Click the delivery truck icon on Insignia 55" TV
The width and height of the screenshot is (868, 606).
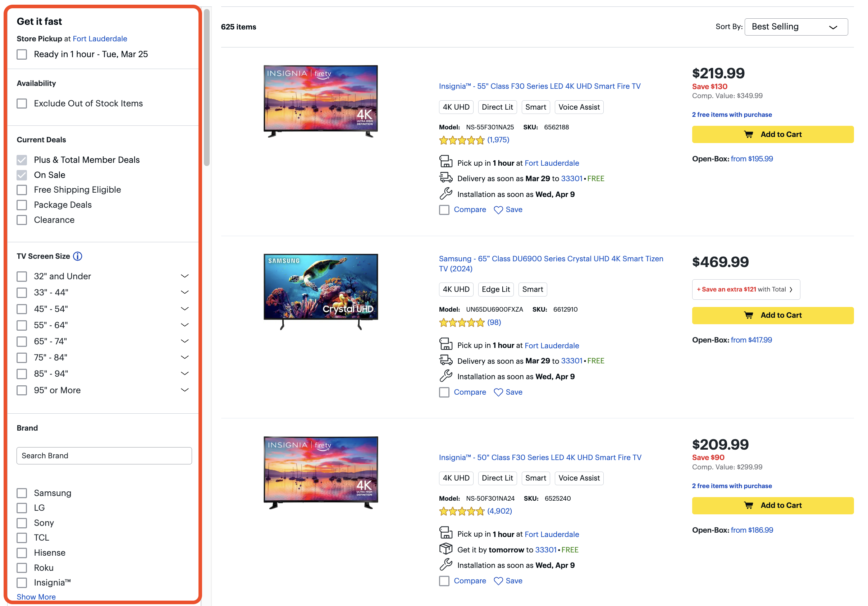(446, 178)
